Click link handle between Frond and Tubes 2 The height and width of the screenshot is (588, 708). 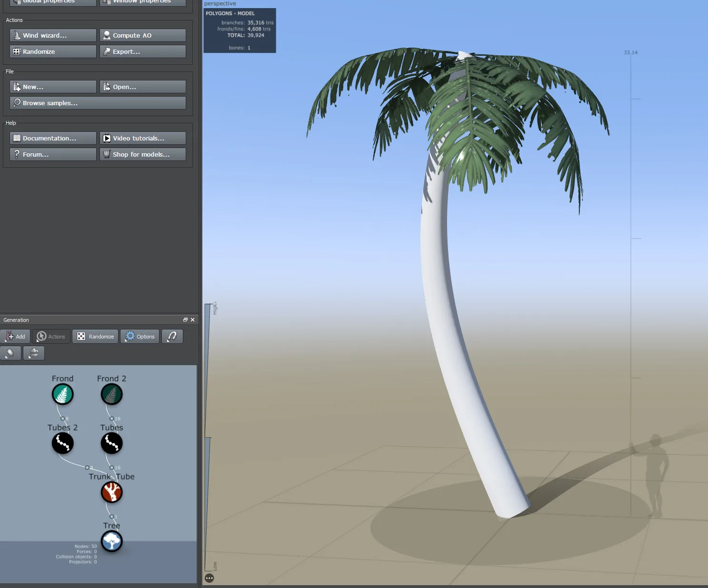62,419
